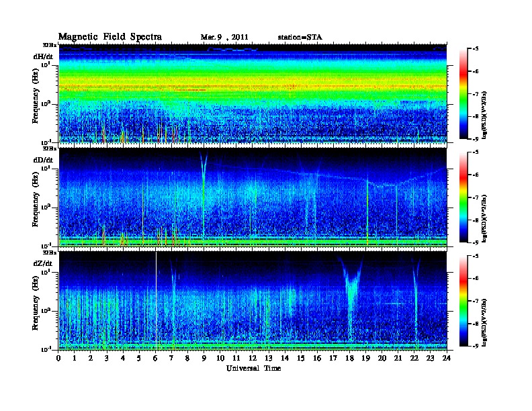
Task: Open the dD/dt spectrogram plot
Action: pos(253,197)
